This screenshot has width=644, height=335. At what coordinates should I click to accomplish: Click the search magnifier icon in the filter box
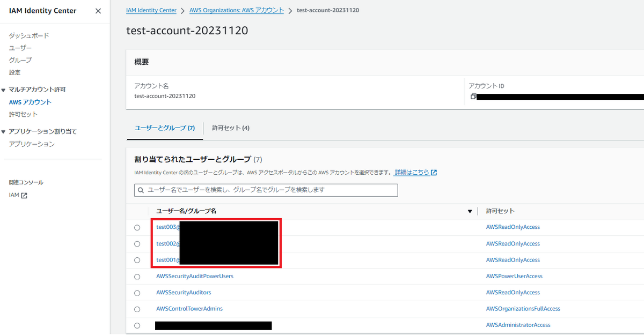pos(141,190)
